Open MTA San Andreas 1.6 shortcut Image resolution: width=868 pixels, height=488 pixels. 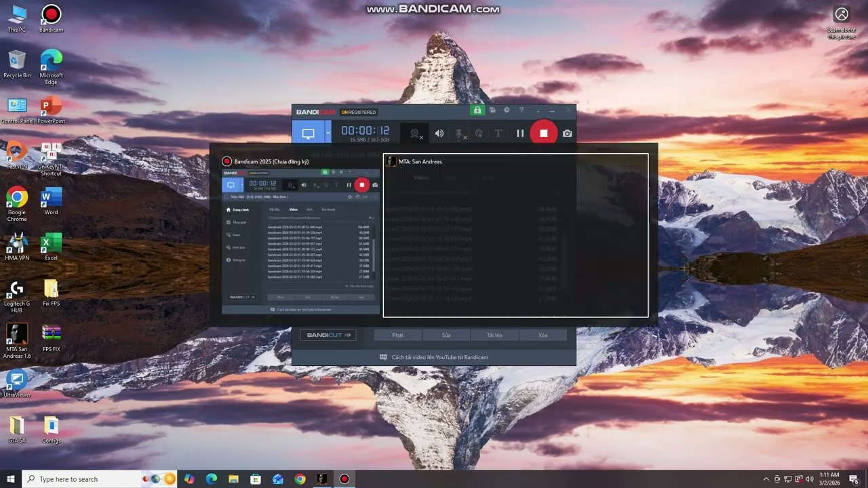pyautogui.click(x=17, y=342)
